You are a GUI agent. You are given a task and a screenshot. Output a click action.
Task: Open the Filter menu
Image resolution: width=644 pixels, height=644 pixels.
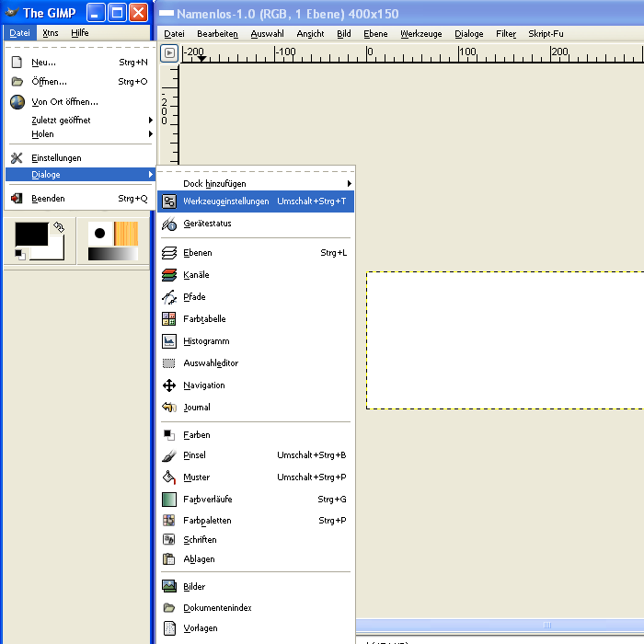click(506, 34)
